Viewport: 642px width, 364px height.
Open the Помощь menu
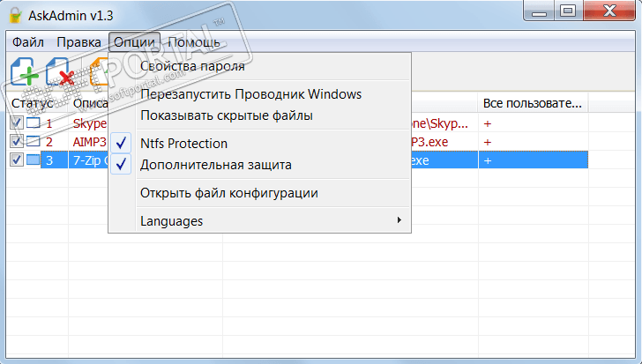point(193,42)
